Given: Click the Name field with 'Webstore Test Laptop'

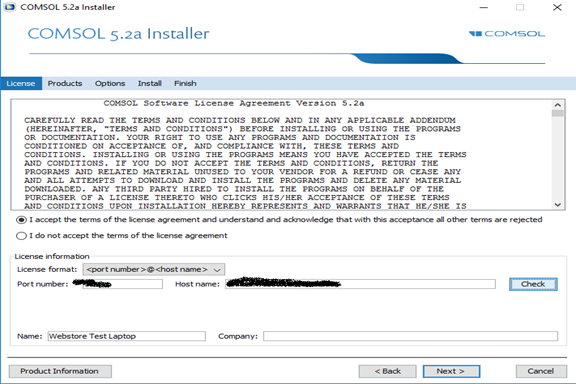Looking at the screenshot, I should (x=126, y=336).
